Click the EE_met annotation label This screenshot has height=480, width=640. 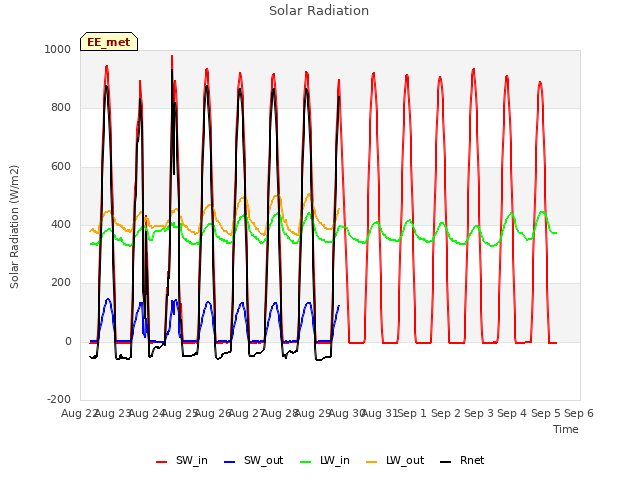tap(109, 42)
